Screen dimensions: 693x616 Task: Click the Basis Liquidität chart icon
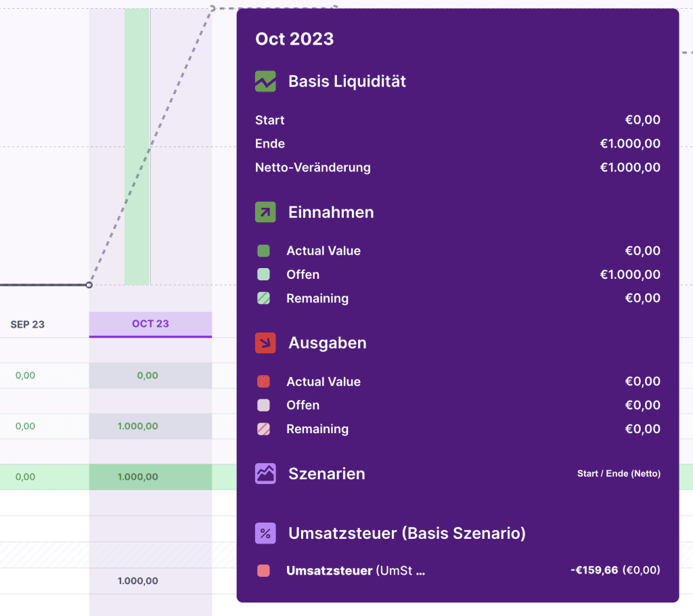click(x=265, y=82)
